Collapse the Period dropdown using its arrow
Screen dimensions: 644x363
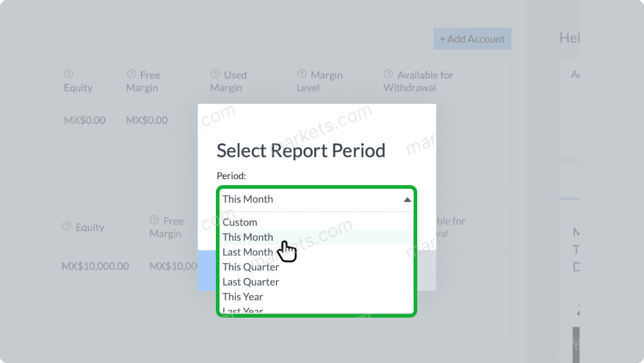pyautogui.click(x=408, y=198)
